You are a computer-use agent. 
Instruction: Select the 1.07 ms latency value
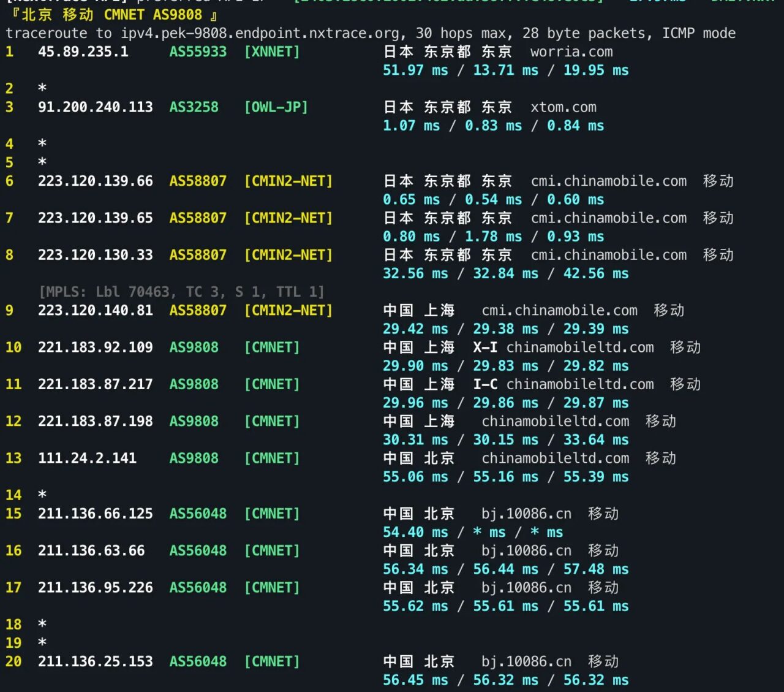pos(411,126)
